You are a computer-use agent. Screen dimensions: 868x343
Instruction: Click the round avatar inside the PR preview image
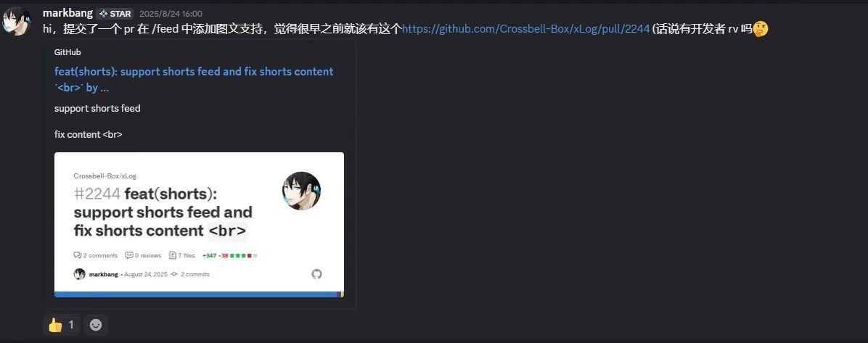coord(301,191)
